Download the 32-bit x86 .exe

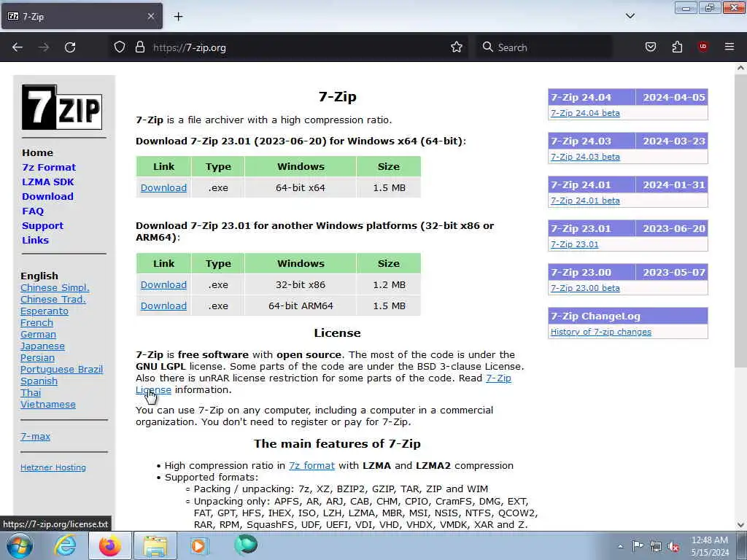[x=163, y=285]
